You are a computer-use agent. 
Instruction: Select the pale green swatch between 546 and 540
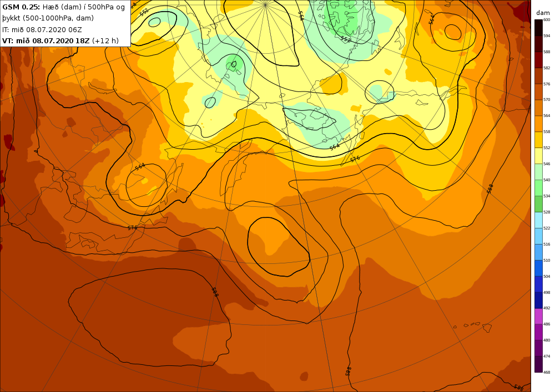coord(538,172)
